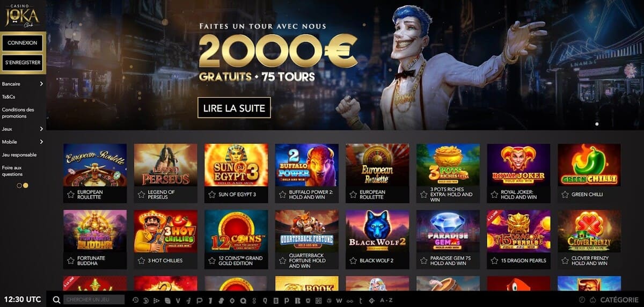Add Green Chilli to favorites star
Screen dimensions: 644x307
pyautogui.click(x=565, y=194)
